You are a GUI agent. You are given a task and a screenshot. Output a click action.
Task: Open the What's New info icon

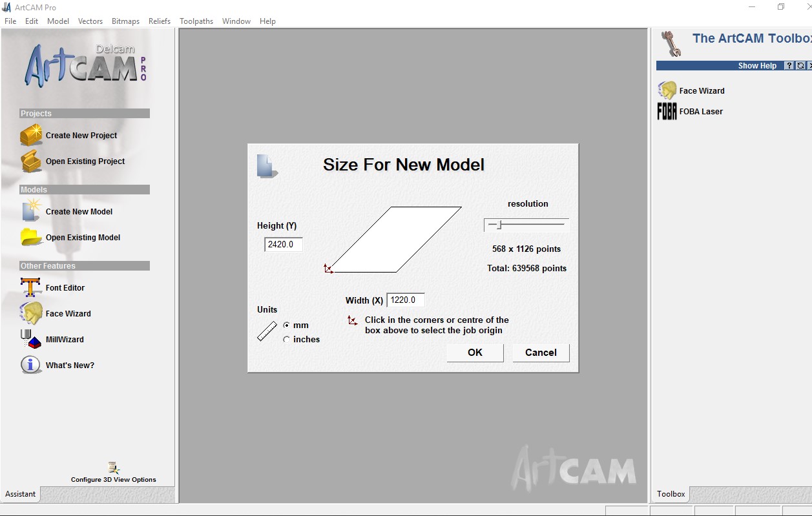click(31, 365)
